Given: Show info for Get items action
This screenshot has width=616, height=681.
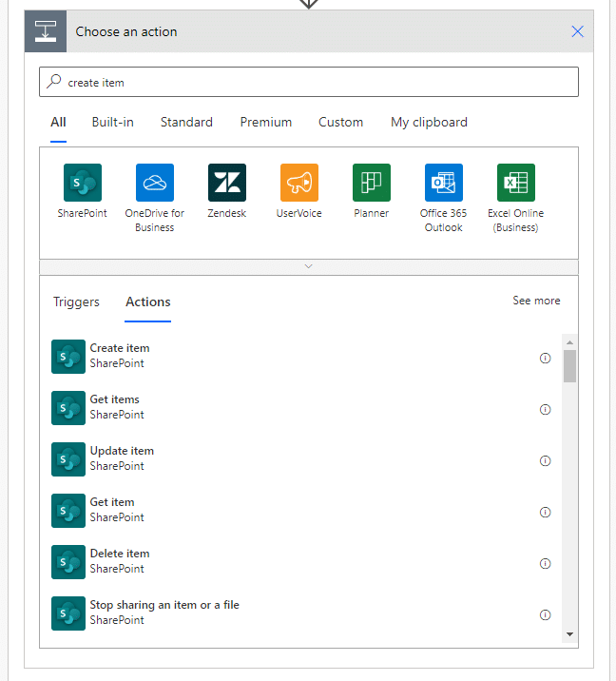Looking at the screenshot, I should (546, 410).
